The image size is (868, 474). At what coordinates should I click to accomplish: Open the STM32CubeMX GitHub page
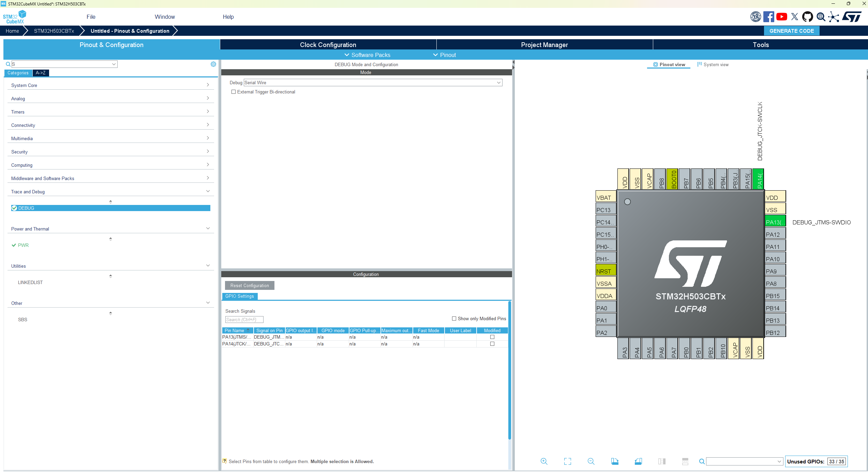tap(808, 17)
